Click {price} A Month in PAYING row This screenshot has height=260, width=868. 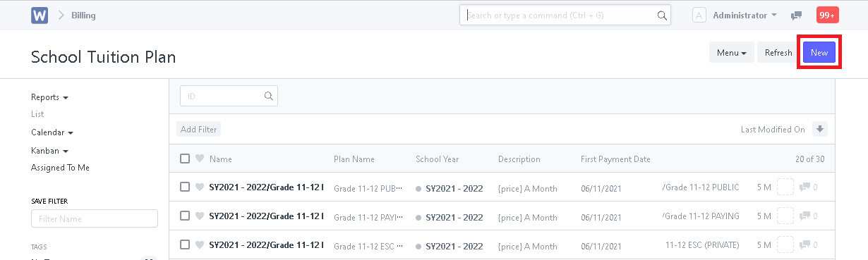(528, 217)
